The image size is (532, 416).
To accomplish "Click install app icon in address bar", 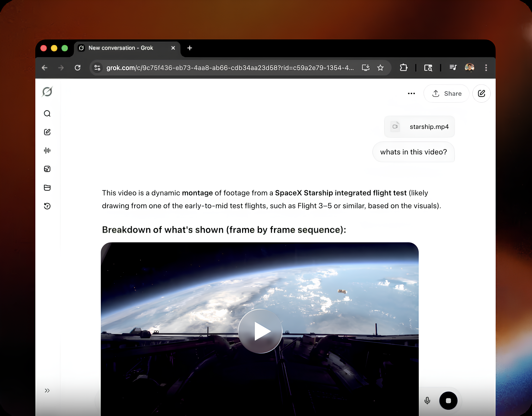I will [x=366, y=68].
